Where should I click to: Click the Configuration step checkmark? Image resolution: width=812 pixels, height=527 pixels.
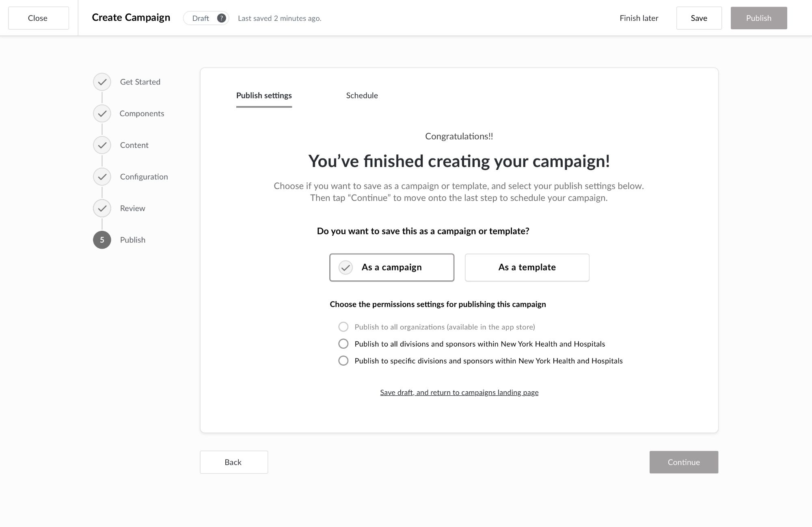(102, 176)
